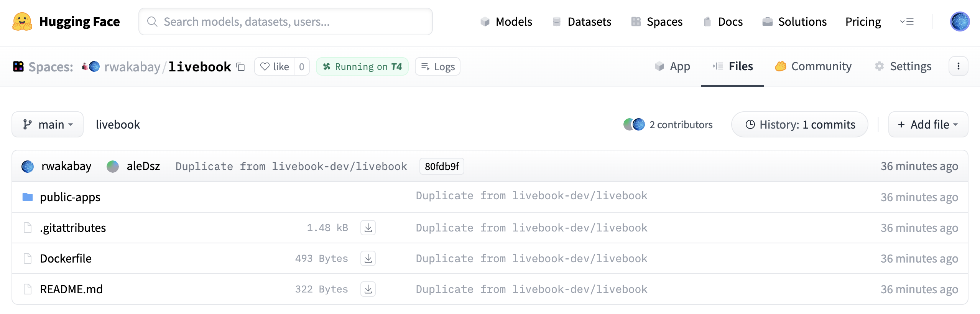The width and height of the screenshot is (980, 314).
Task: Open the public-apps folder
Action: 70,197
